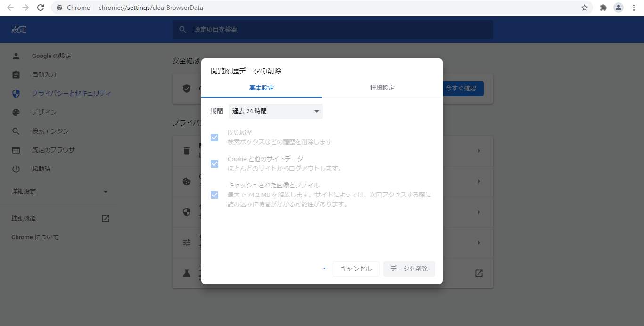644x326 pixels.
Task: Expand 詳細設定 in the sidebar
Action: click(59, 192)
